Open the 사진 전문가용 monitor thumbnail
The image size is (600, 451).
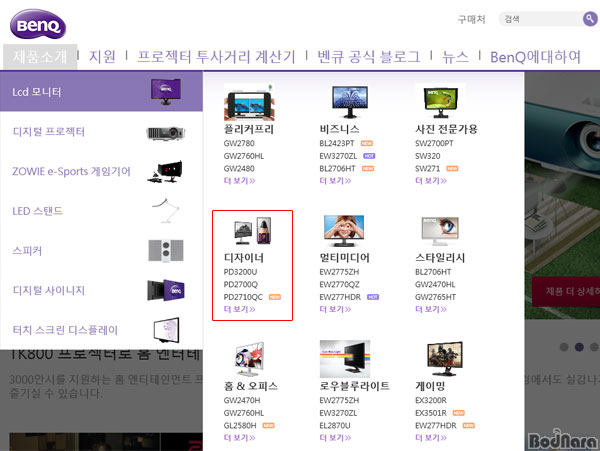point(440,101)
